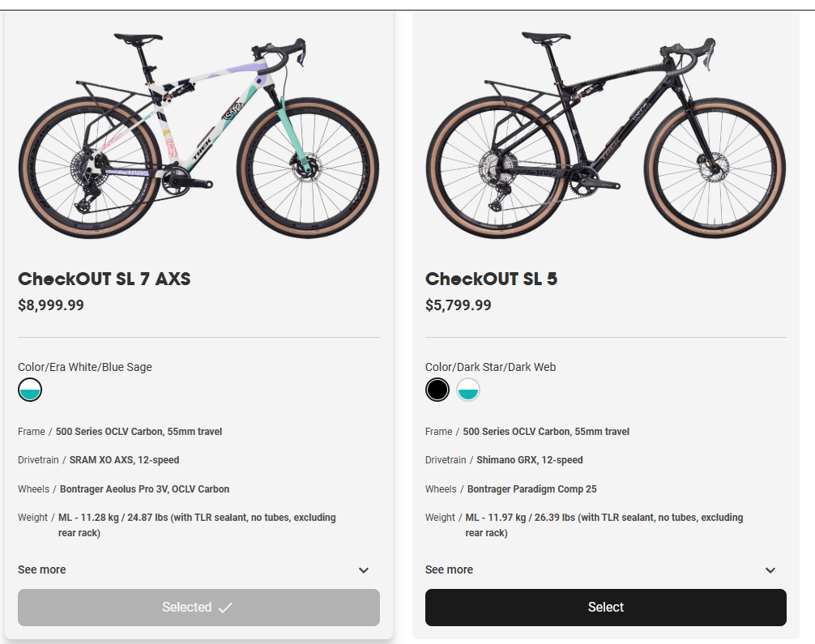This screenshot has width=815, height=644.
Task: Click the $5,799.99 price
Action: 459,305
